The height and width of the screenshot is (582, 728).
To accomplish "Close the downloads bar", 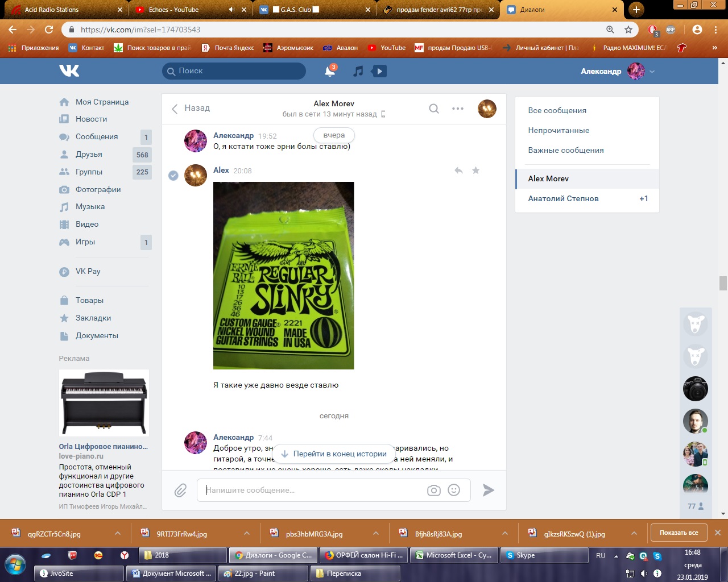I will pos(718,533).
